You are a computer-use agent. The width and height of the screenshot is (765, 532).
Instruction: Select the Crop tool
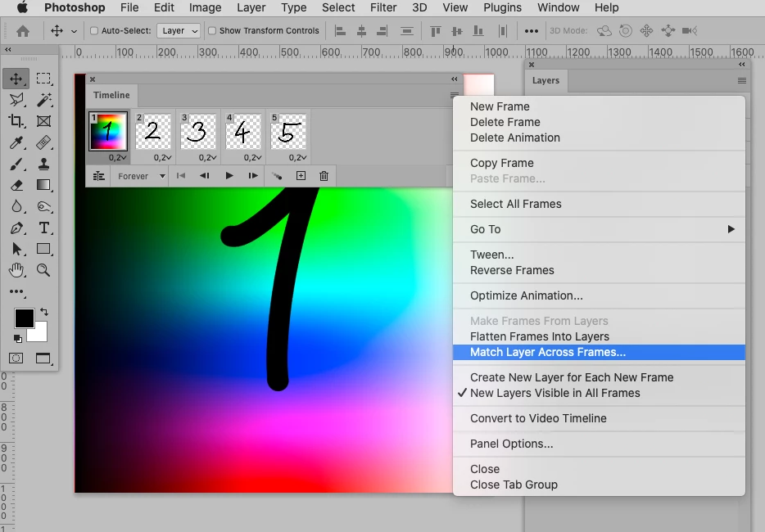[x=16, y=121]
